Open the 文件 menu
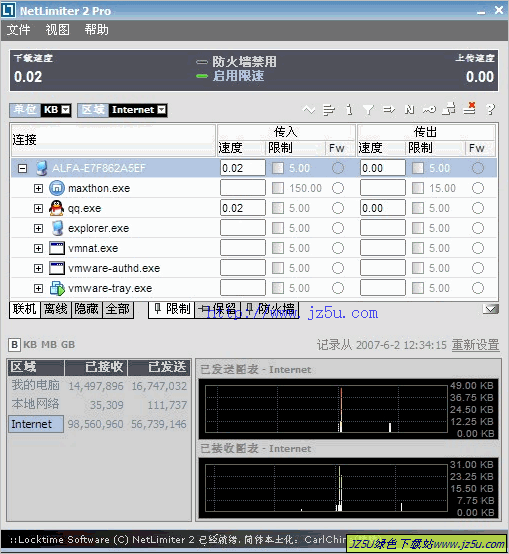Image resolution: width=509 pixels, height=554 pixels. pyautogui.click(x=18, y=30)
